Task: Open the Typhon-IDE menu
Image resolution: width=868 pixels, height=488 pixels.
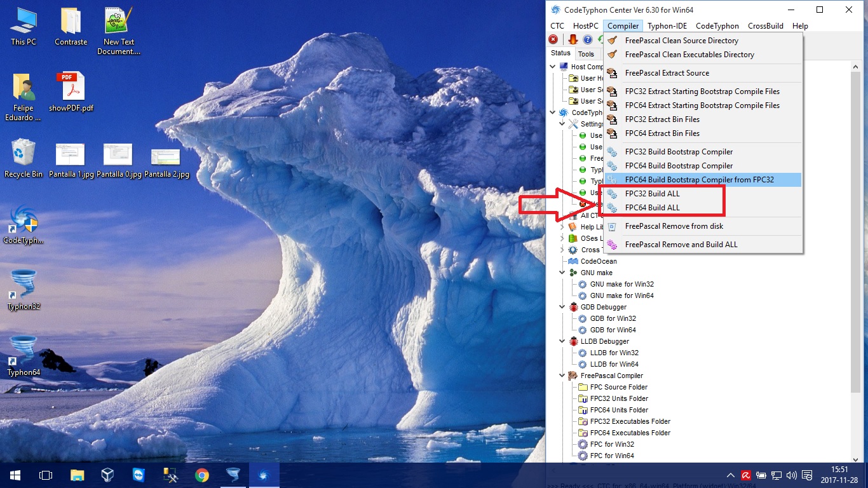Action: click(667, 26)
